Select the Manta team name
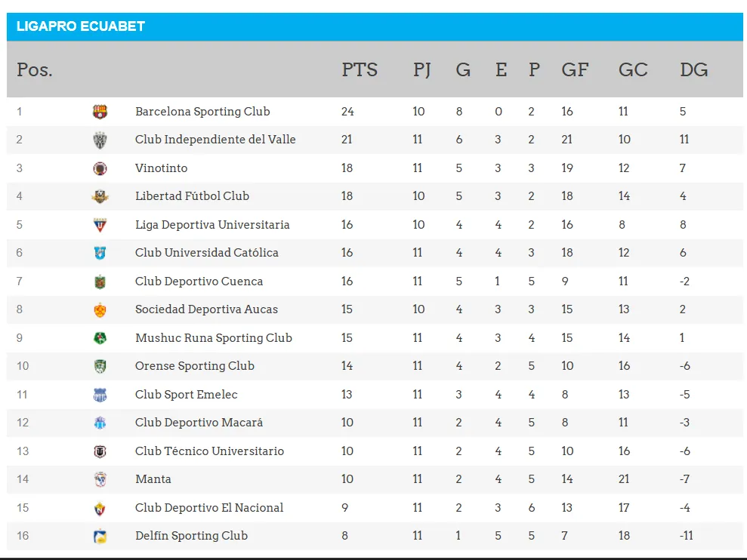This screenshot has width=747, height=560. pyautogui.click(x=153, y=479)
